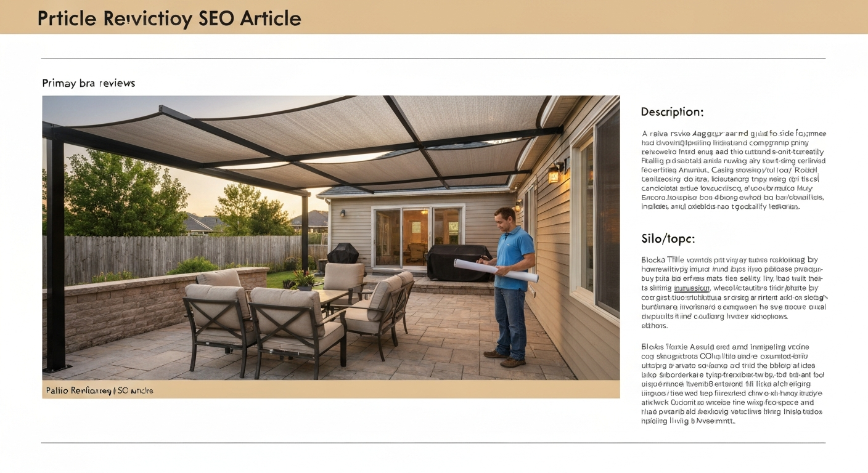Viewport: 868px width, 473px height.
Task: Click the 'SEO Article' page title
Action: [x=169, y=18]
